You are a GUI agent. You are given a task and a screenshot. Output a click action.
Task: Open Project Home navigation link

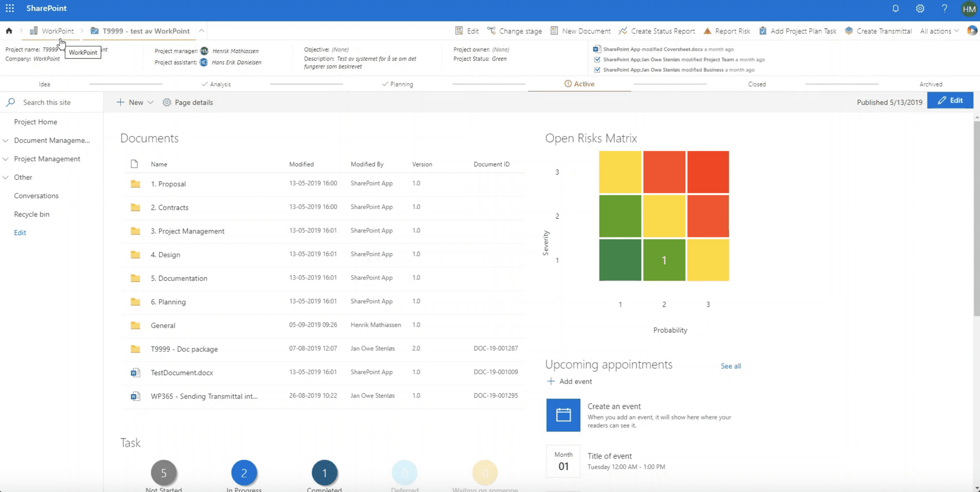coord(36,122)
